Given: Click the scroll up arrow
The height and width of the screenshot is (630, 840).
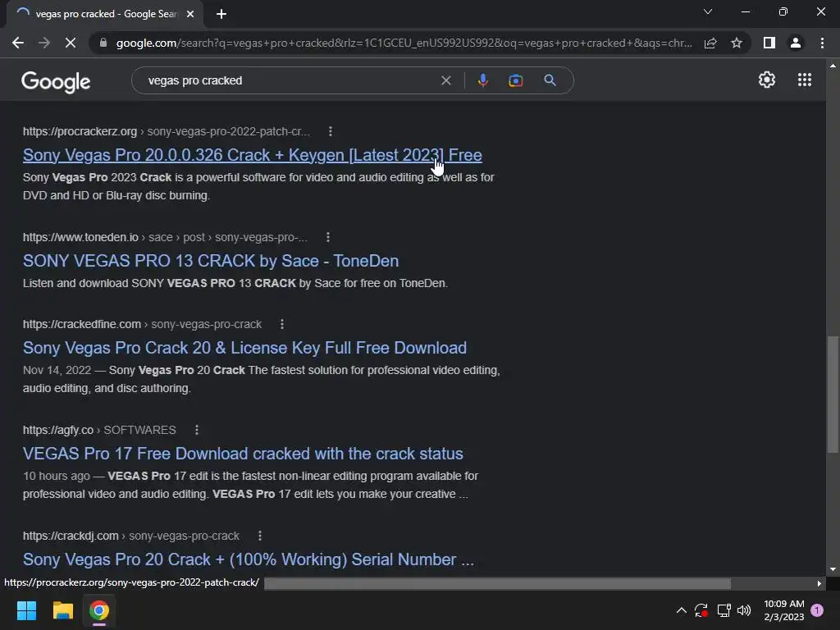Looking at the screenshot, I should point(833,66).
